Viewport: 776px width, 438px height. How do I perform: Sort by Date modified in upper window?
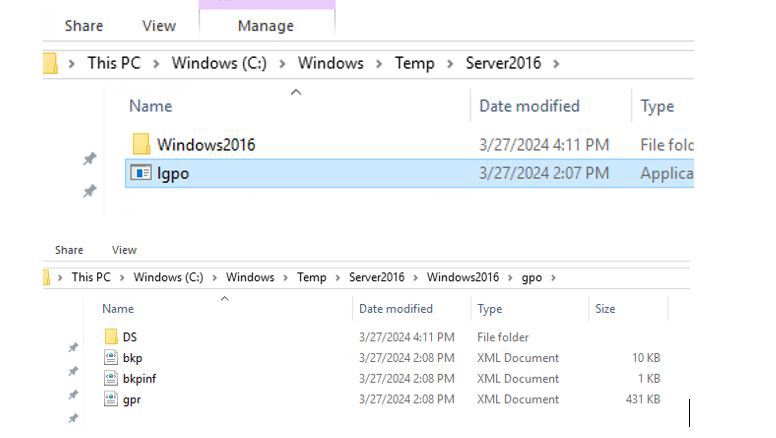pyautogui.click(x=530, y=106)
